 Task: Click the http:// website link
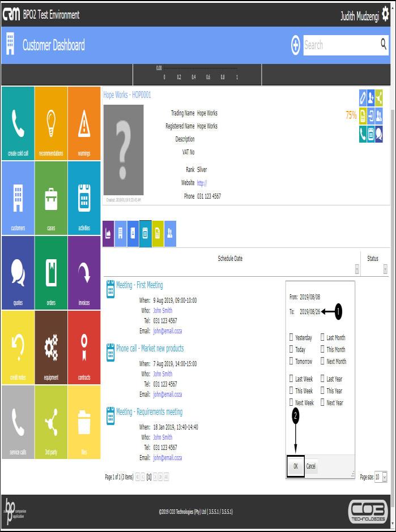pos(202,183)
